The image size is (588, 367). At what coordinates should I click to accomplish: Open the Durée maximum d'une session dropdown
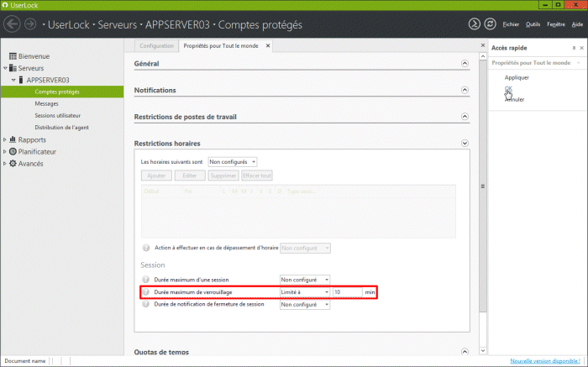click(305, 280)
